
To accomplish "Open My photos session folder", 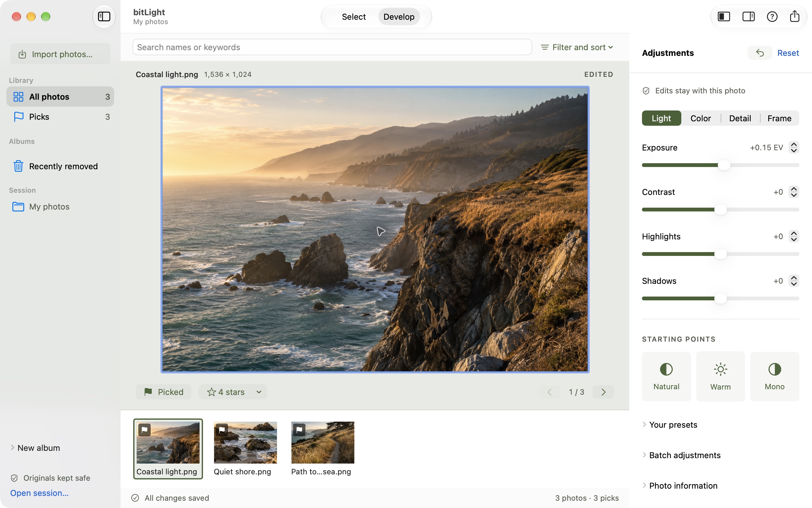I will tap(60, 206).
